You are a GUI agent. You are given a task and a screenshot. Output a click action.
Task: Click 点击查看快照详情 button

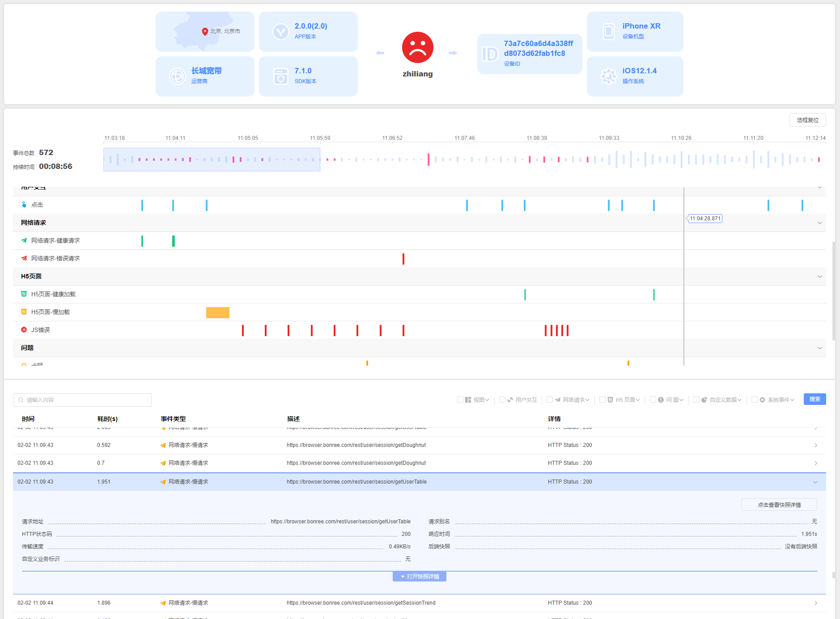779,505
